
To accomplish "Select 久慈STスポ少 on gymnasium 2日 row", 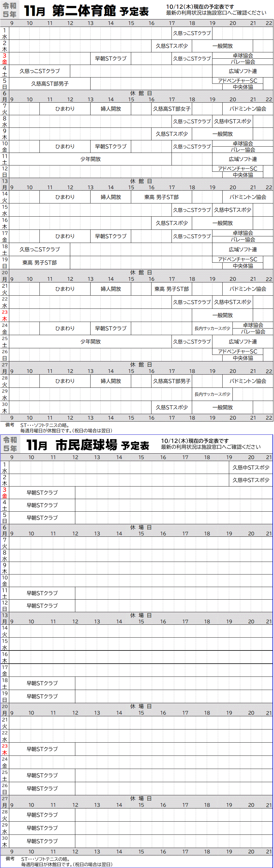I will pyautogui.click(x=172, y=46).
